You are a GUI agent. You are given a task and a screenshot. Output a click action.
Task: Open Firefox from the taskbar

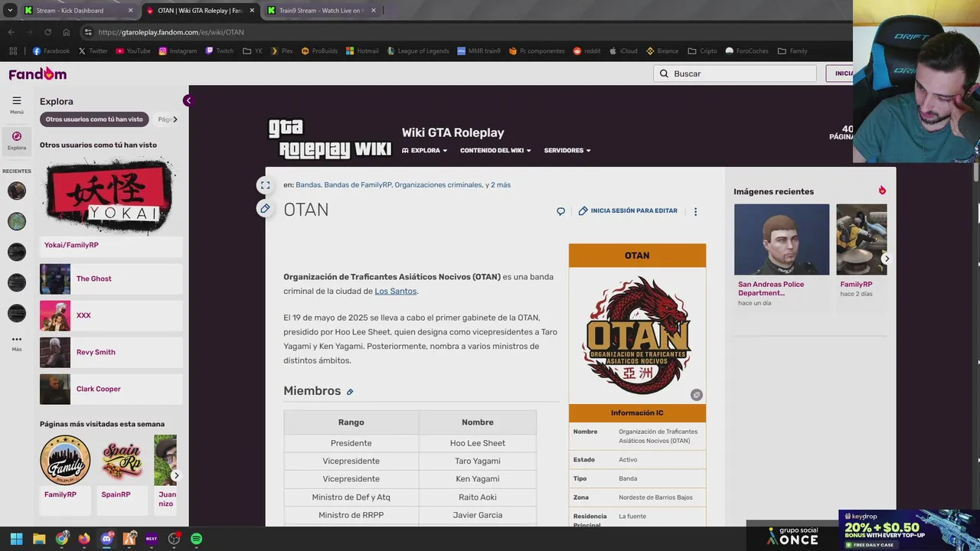(84, 539)
